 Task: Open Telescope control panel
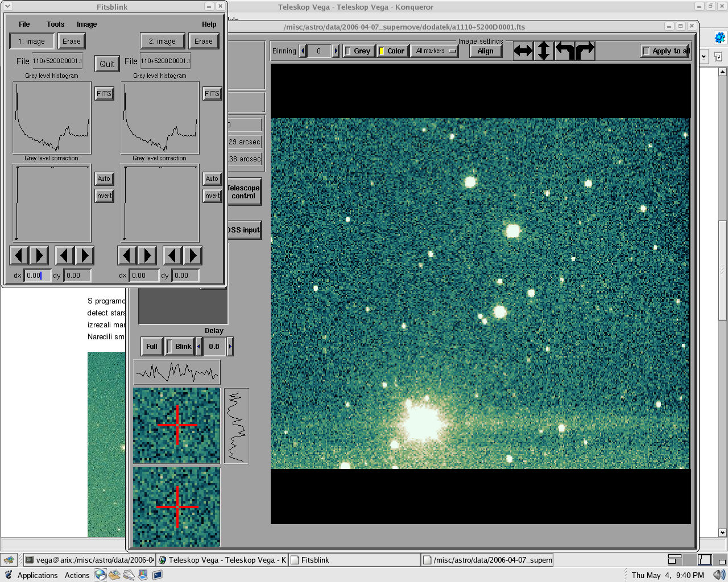pos(244,192)
